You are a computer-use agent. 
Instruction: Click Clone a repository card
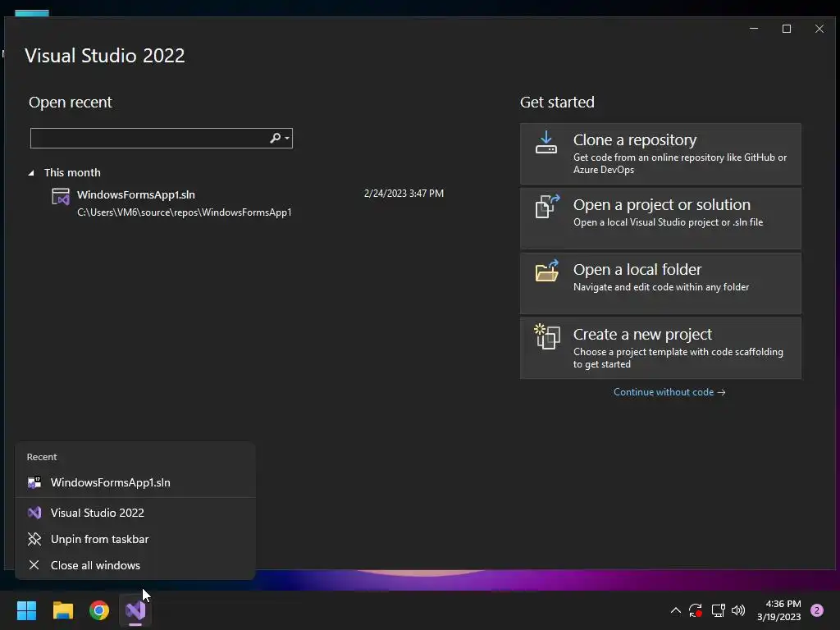tap(660, 153)
